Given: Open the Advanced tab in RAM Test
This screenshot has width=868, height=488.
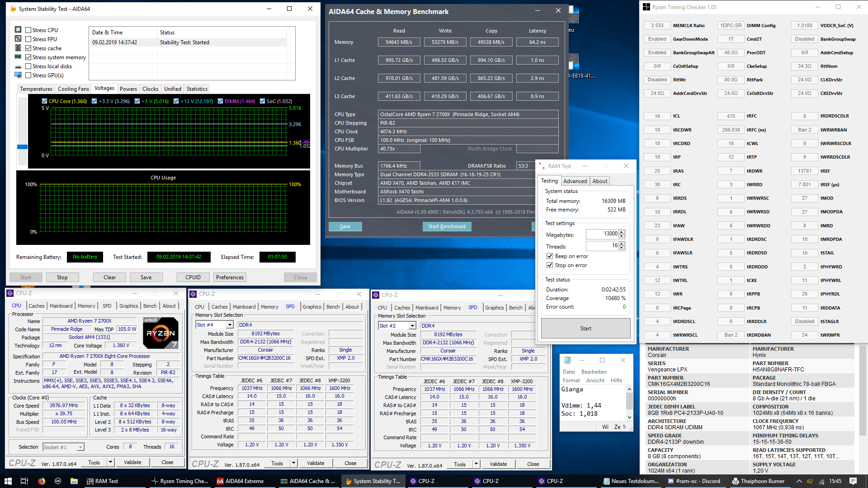Looking at the screenshot, I should (575, 181).
